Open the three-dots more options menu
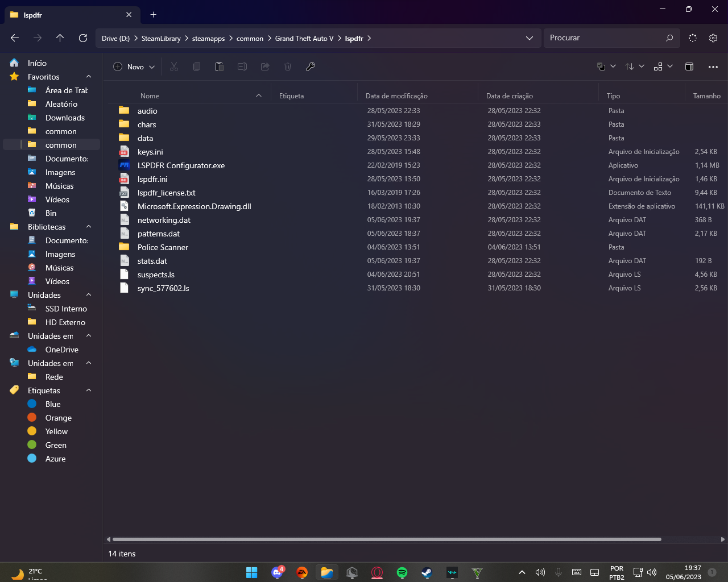The image size is (728, 582). click(713, 66)
